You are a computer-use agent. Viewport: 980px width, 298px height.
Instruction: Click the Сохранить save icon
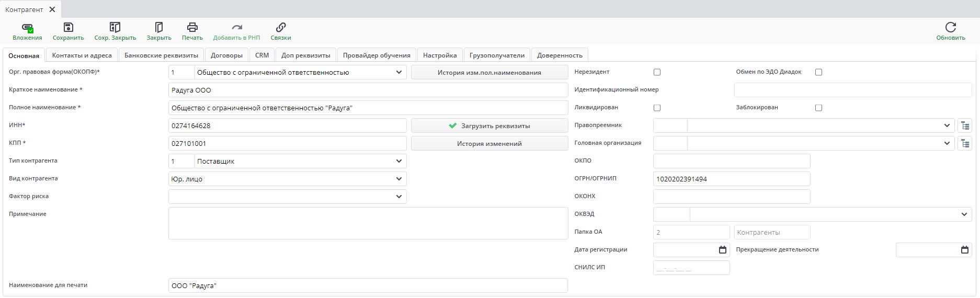pyautogui.click(x=68, y=28)
